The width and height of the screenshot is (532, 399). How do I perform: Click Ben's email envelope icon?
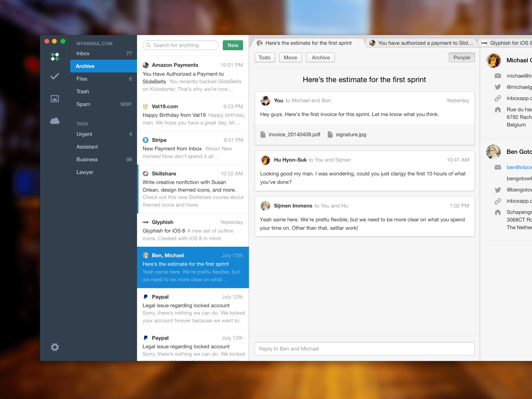click(498, 167)
